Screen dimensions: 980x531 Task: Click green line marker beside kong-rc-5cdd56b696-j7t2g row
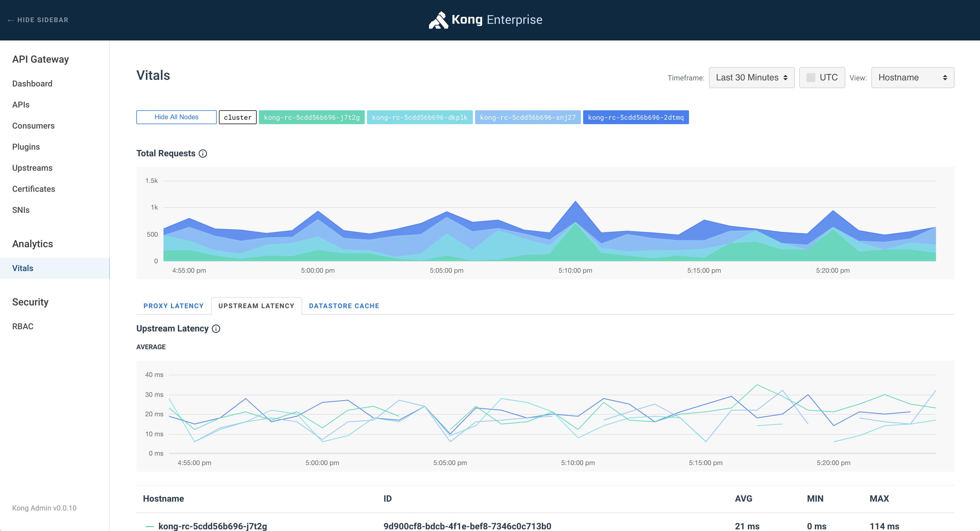(x=149, y=527)
